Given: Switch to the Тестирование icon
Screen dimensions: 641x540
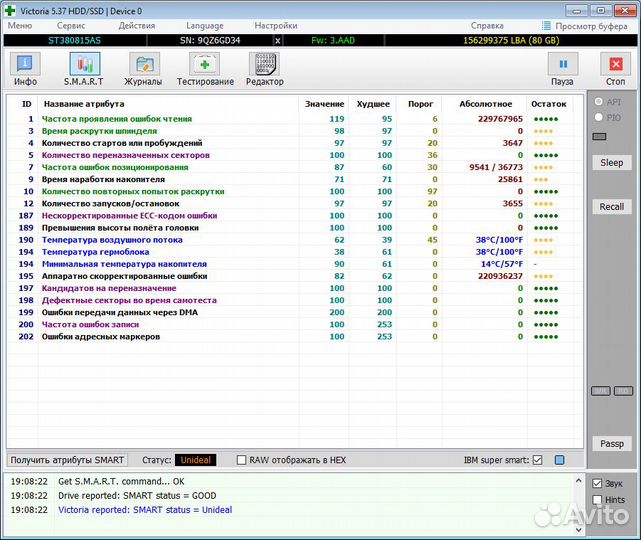Looking at the screenshot, I should (204, 65).
